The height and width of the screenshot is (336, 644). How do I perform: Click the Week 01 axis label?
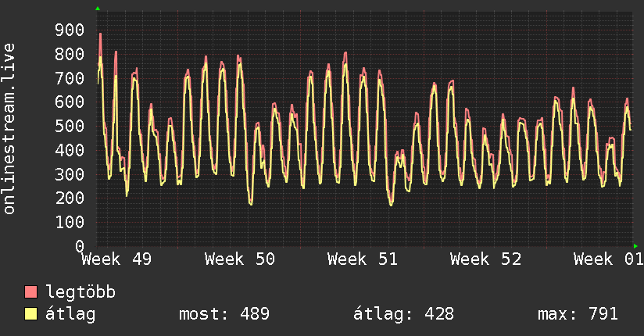click(x=609, y=259)
